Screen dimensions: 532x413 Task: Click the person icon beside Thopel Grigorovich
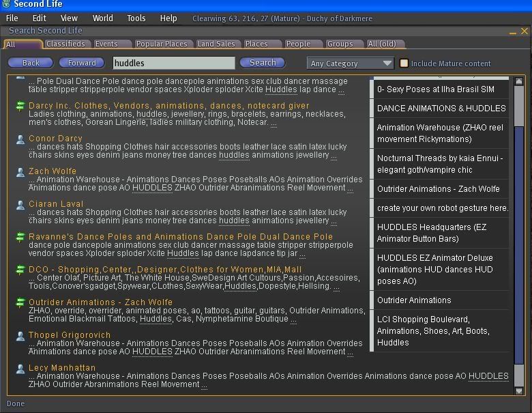[20, 336]
